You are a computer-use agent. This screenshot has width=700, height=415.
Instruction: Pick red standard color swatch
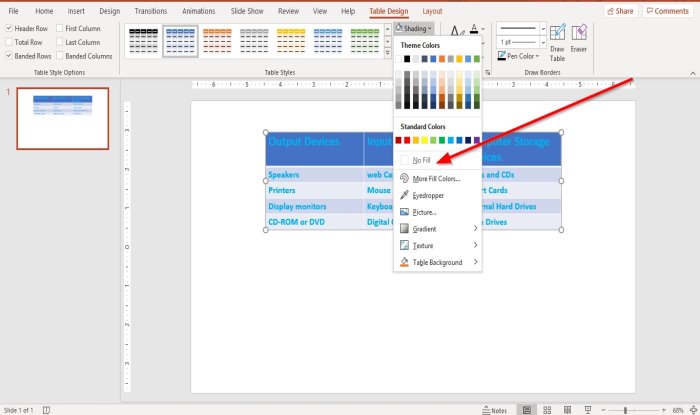(x=407, y=141)
